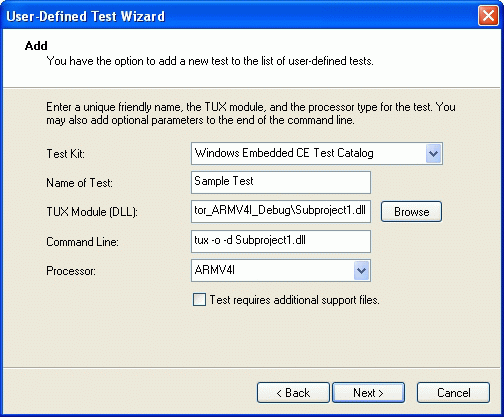Click the 'Name of Test:' label
The image size is (504, 417).
[x=79, y=183]
